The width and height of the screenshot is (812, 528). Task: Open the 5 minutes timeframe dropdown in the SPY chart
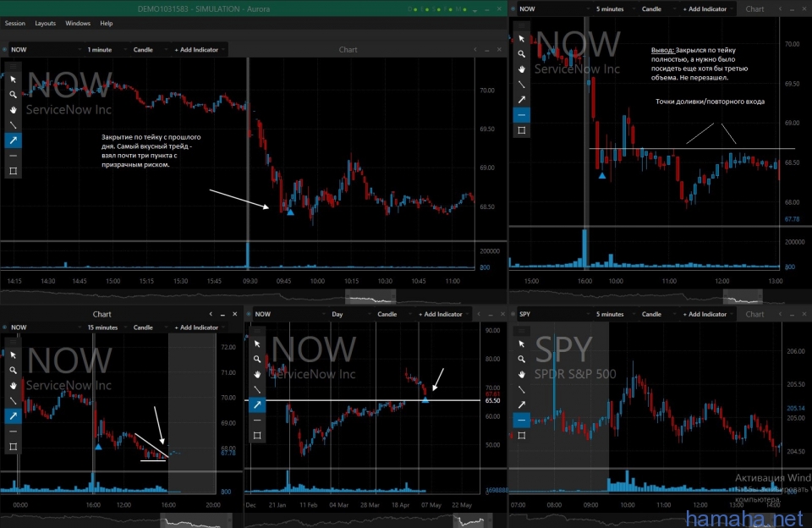pyautogui.click(x=614, y=314)
